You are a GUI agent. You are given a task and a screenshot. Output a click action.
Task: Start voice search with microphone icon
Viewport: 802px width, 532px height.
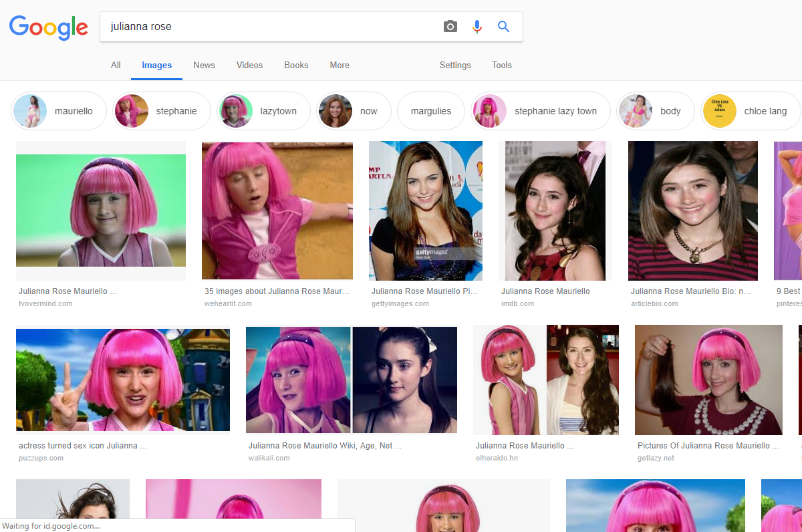[x=477, y=27]
